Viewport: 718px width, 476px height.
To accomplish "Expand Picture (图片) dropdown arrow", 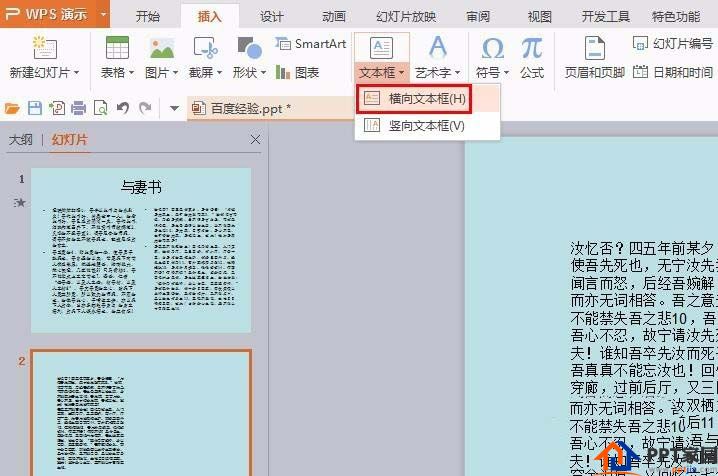I will tap(175, 72).
